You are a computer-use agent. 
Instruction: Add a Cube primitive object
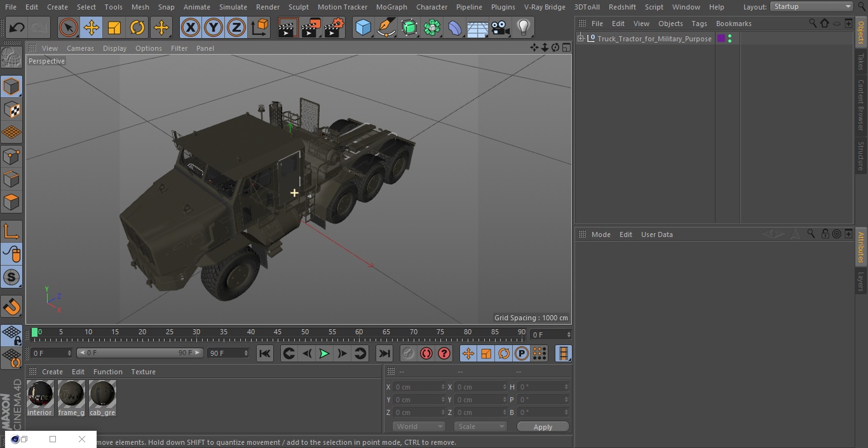click(363, 27)
